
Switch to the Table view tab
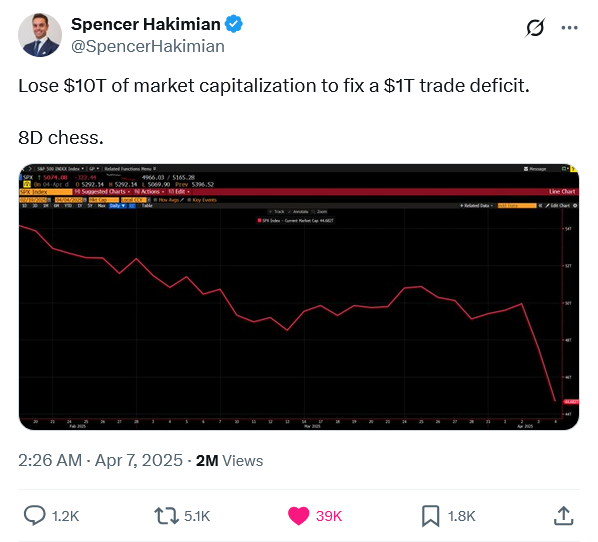coord(147,206)
